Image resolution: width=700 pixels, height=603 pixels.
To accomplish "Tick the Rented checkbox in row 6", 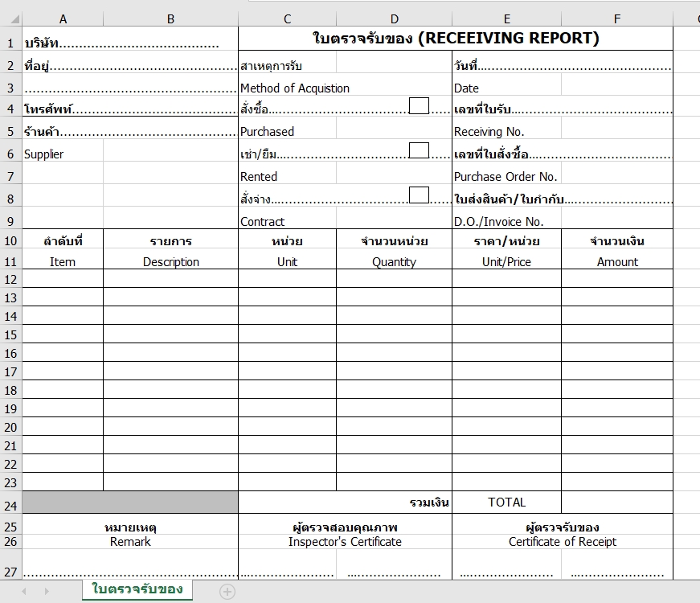I will coord(419,150).
